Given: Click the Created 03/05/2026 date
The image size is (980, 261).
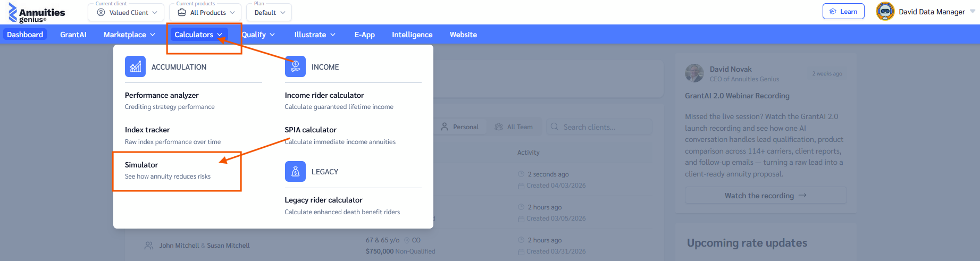Looking at the screenshot, I should click(x=556, y=218).
